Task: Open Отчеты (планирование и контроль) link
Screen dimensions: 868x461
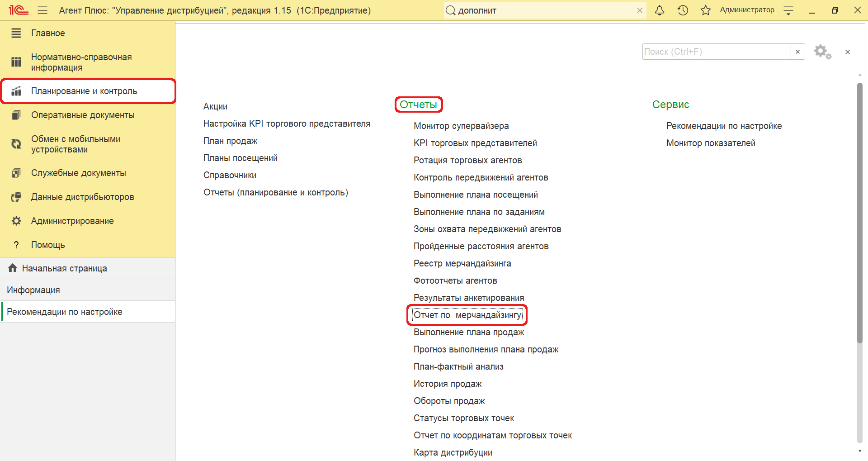Action: (x=276, y=192)
